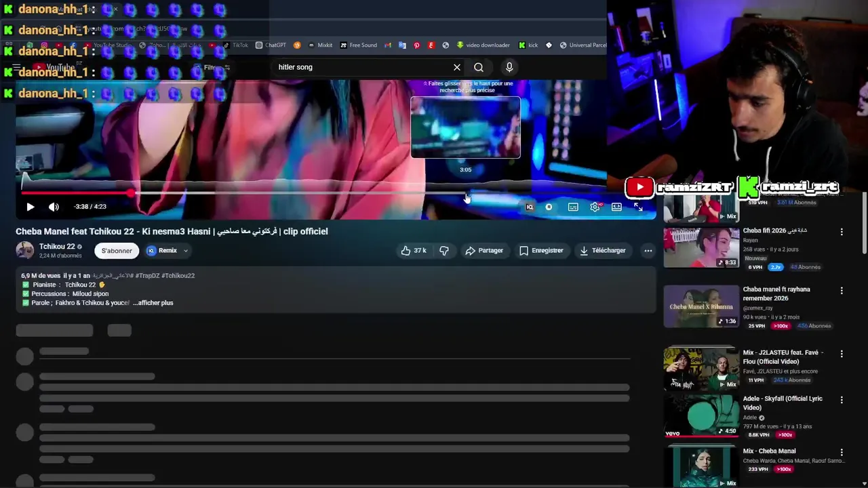The width and height of the screenshot is (868, 488).
Task: Open the options menu for Chaba manel ft rayhana
Action: (842, 291)
